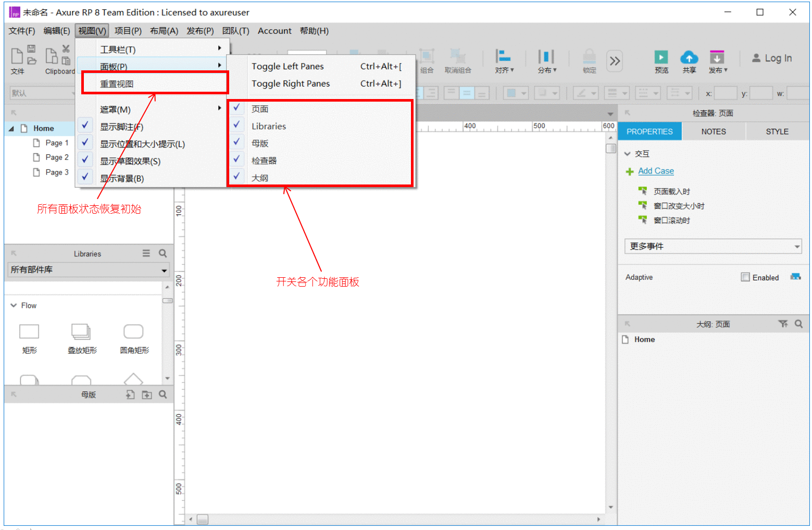The width and height of the screenshot is (812, 530).
Task: Select vertical align top icon
Action: (452, 93)
